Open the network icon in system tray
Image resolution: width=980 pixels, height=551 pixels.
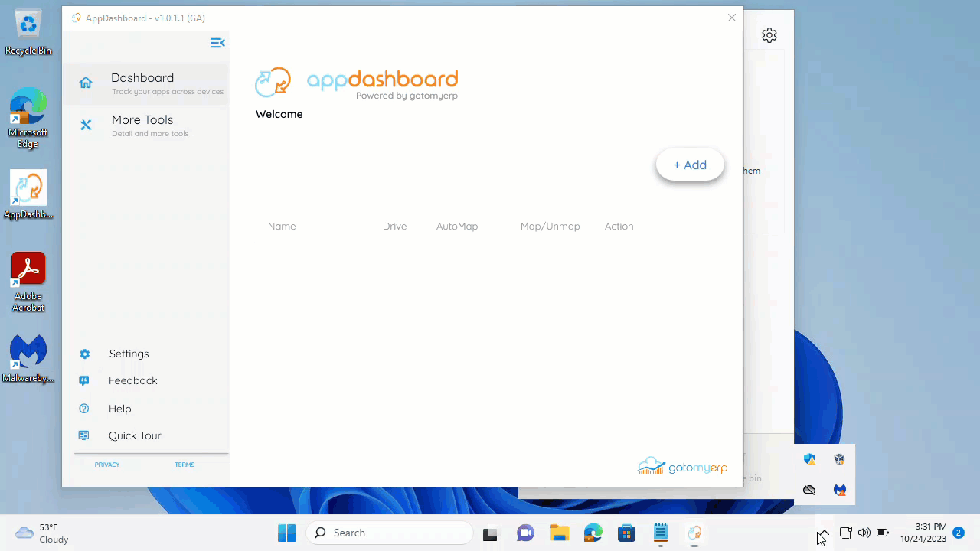[x=846, y=533]
